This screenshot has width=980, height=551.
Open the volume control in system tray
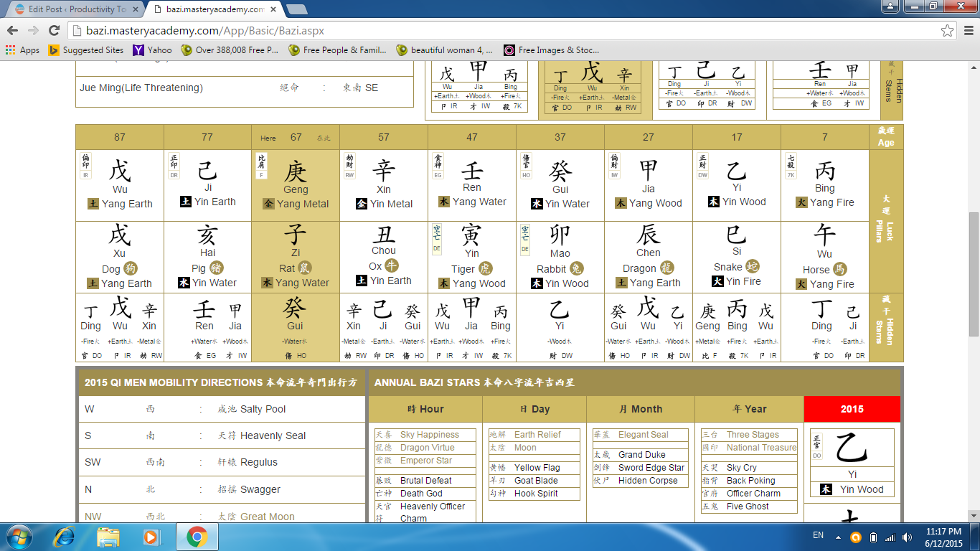[908, 537]
